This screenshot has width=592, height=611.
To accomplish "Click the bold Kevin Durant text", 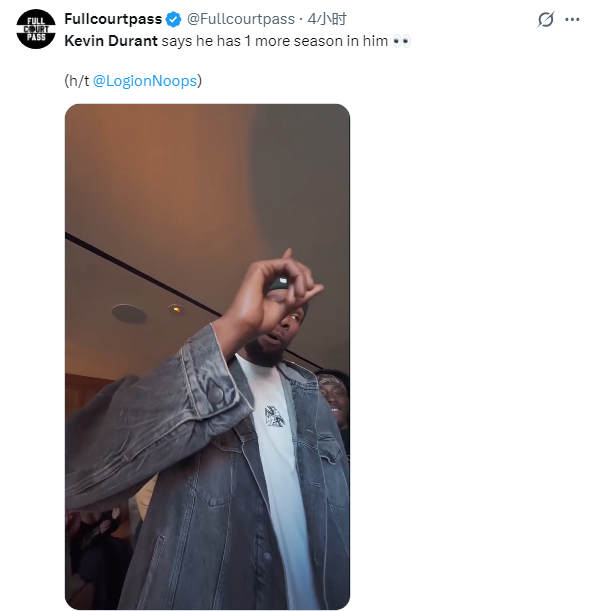I will click(x=111, y=41).
